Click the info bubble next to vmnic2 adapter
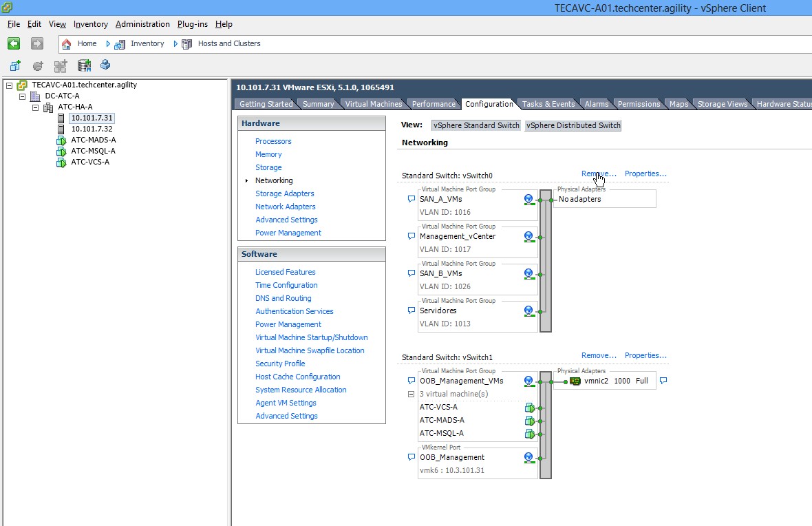Screen dimensions: 812x526 point(663,381)
